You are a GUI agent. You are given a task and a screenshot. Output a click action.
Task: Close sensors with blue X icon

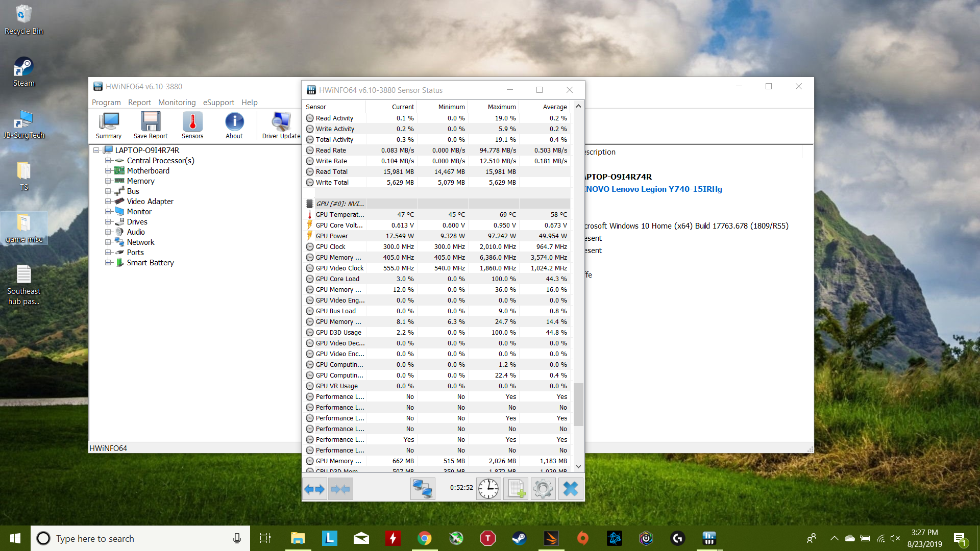(x=571, y=489)
